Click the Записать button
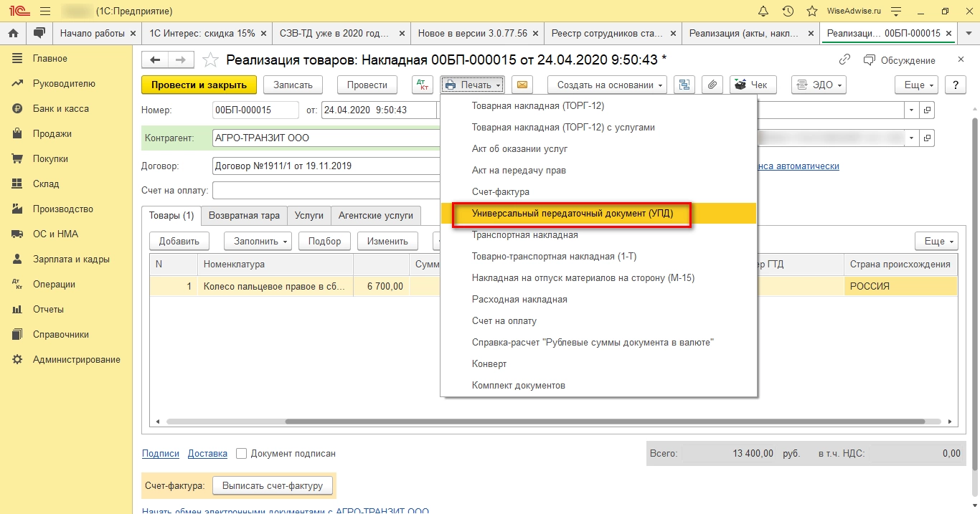Viewport: 980px width, 514px height. [x=293, y=85]
